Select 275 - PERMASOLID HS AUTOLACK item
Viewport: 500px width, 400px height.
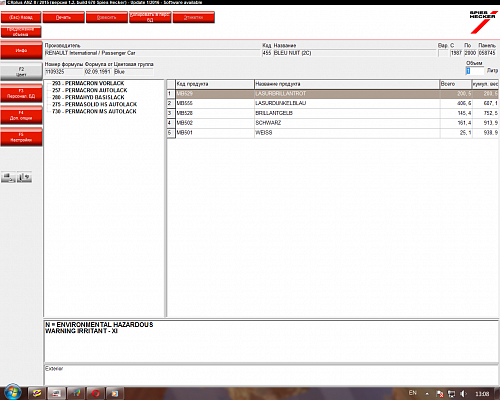click(x=94, y=104)
